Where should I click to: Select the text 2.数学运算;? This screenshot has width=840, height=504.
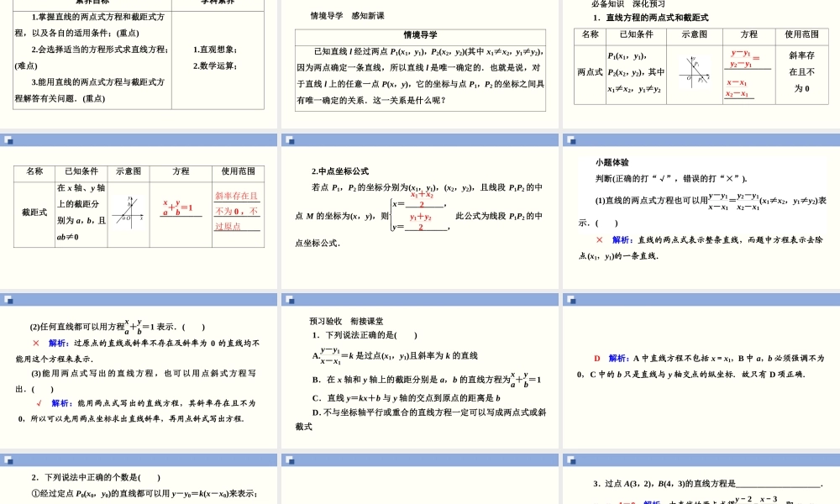215,66
